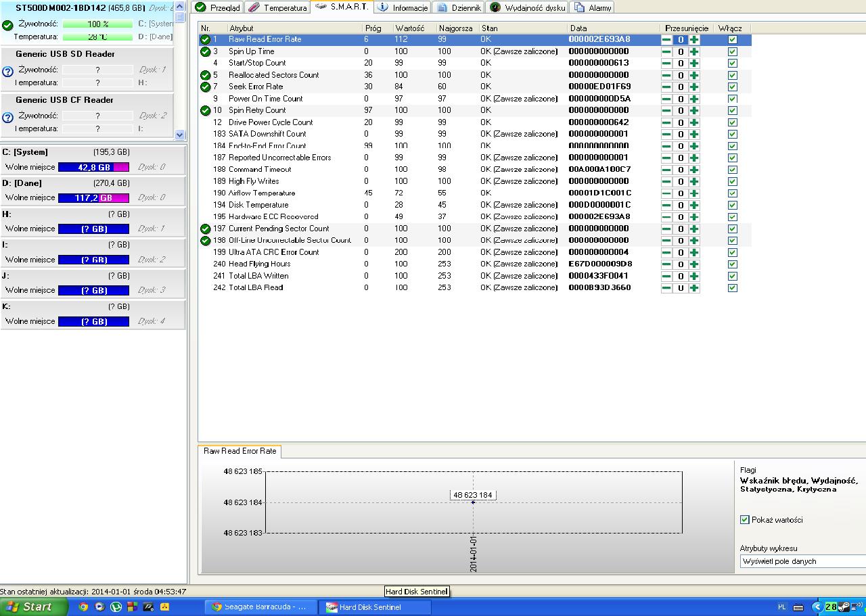Viewport: 866px width, 616px height.
Task: Toggle enable checkbox for Reallocated Sectors Count
Action: click(732, 75)
